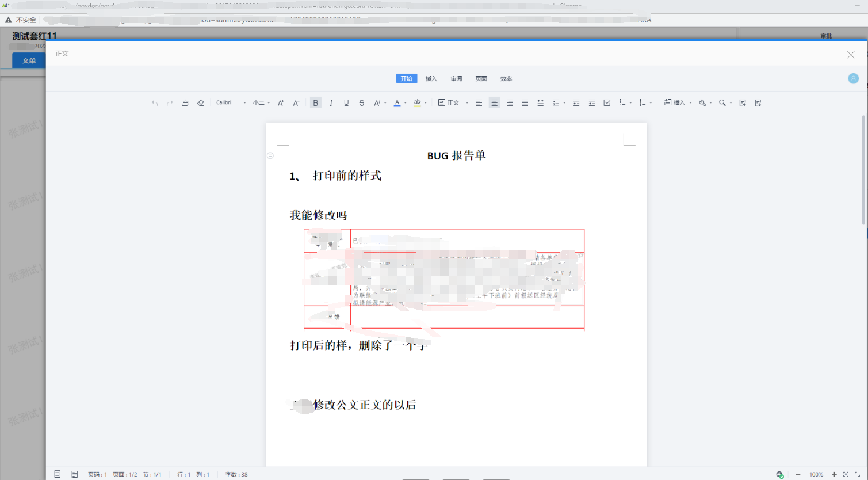
Task: Click the format painter icon
Action: (x=185, y=103)
